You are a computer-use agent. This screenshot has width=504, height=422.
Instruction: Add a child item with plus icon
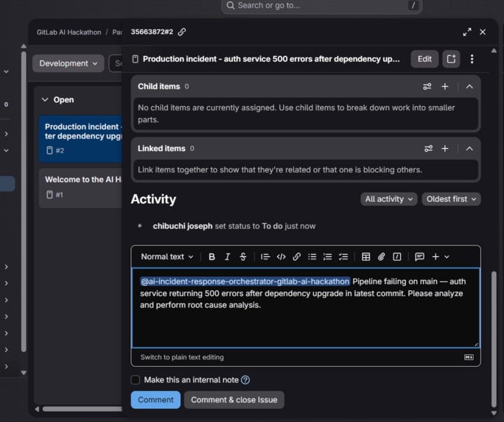point(445,86)
